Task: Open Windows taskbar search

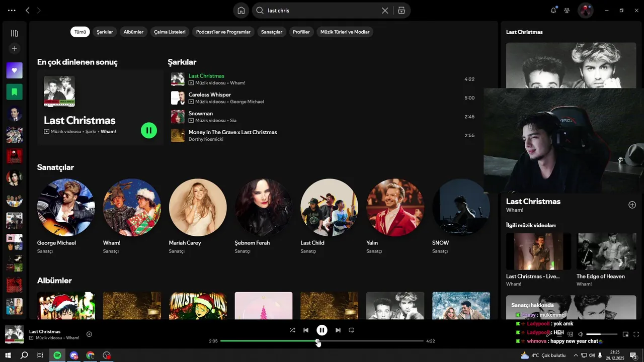Action: point(24,355)
